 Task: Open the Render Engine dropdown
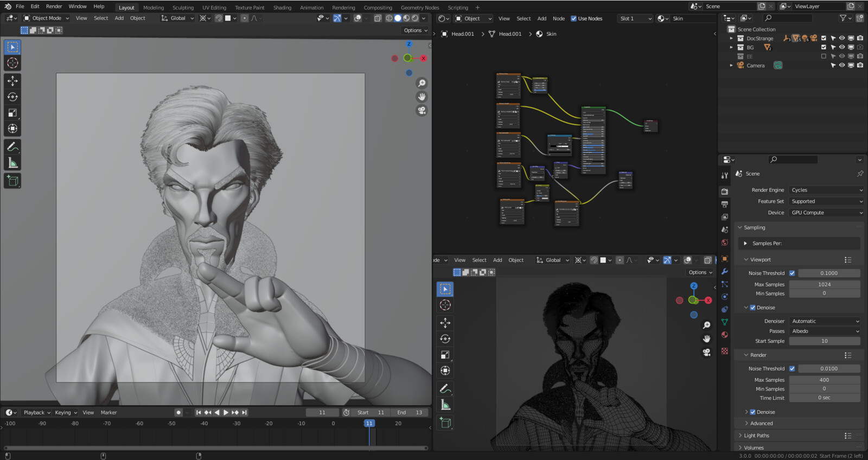pos(826,190)
